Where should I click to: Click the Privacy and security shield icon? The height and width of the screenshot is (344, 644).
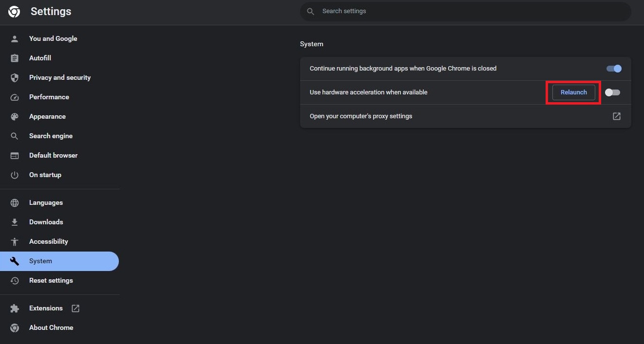(15, 78)
